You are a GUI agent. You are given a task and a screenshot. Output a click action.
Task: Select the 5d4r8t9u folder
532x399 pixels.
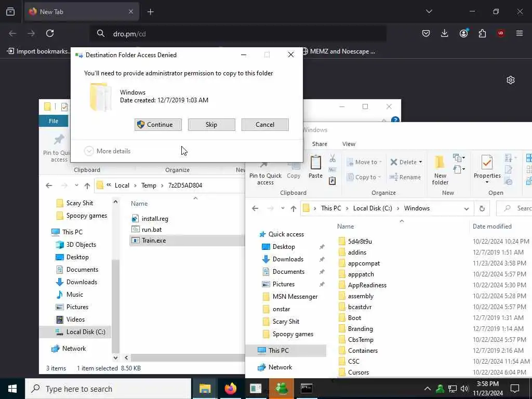[355, 241]
